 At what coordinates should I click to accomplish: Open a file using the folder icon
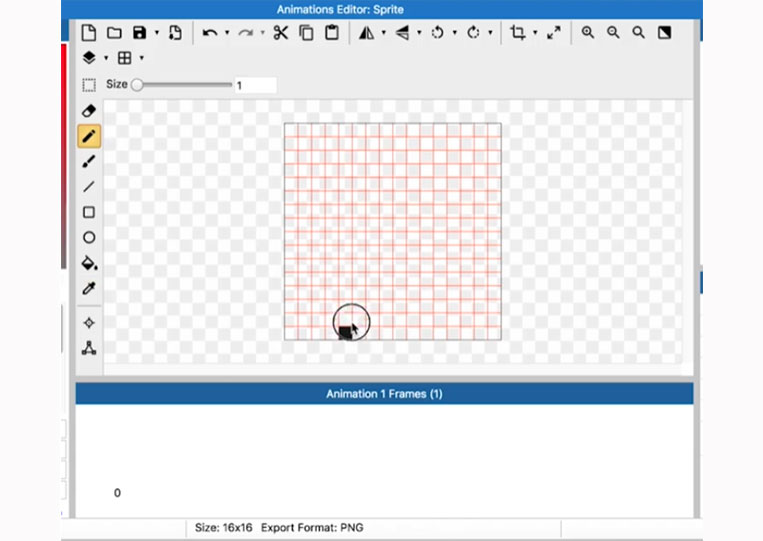(x=114, y=33)
